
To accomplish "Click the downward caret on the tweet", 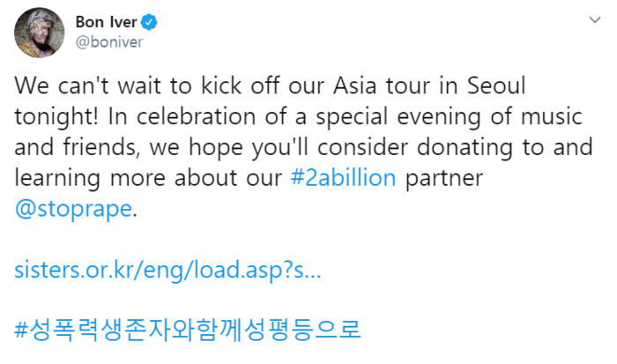I will click(595, 19).
